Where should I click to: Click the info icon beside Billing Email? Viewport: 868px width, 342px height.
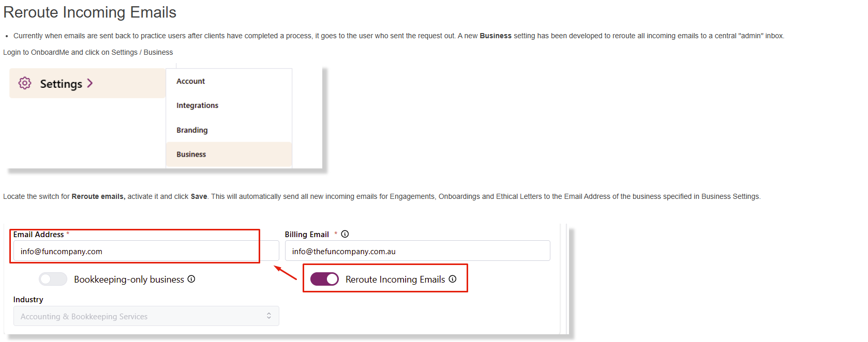coord(345,234)
